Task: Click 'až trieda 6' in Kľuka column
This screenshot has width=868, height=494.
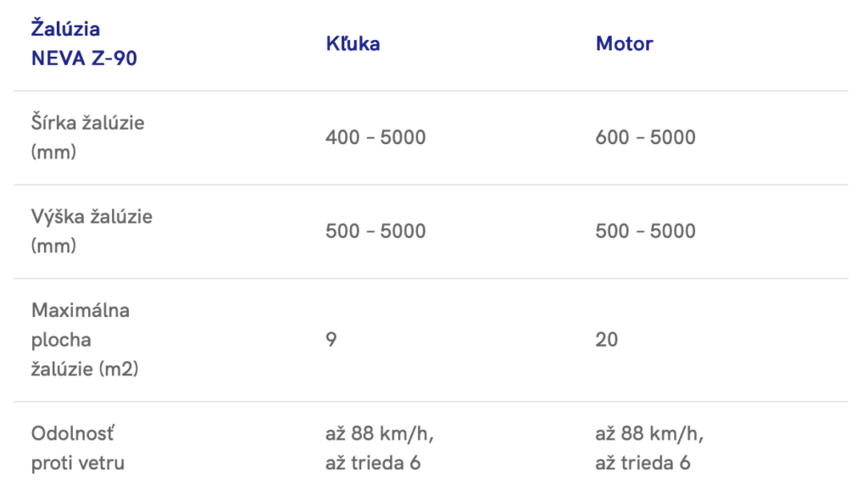Action: click(x=373, y=463)
